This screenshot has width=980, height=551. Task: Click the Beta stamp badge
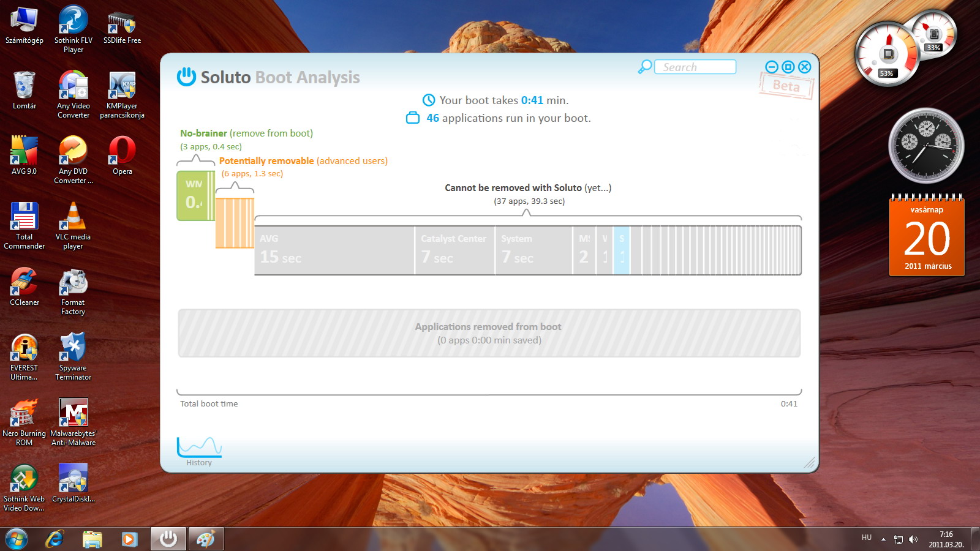(786, 86)
